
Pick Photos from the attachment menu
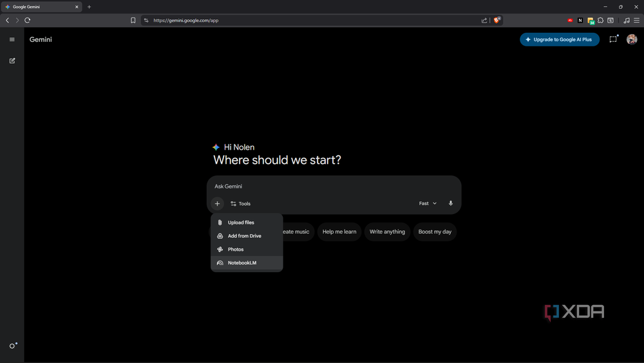pyautogui.click(x=247, y=250)
